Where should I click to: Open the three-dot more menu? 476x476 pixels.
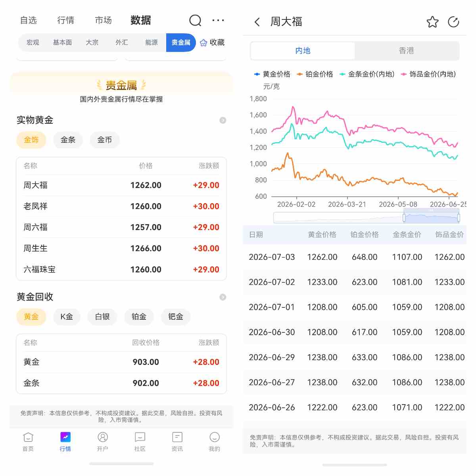tap(218, 20)
